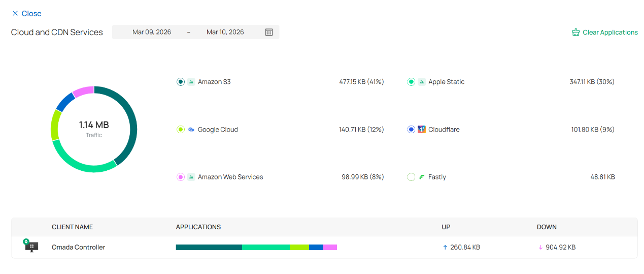The height and width of the screenshot is (274, 644).
Task: Open the end date Mar 10, 2026
Action: click(x=225, y=32)
